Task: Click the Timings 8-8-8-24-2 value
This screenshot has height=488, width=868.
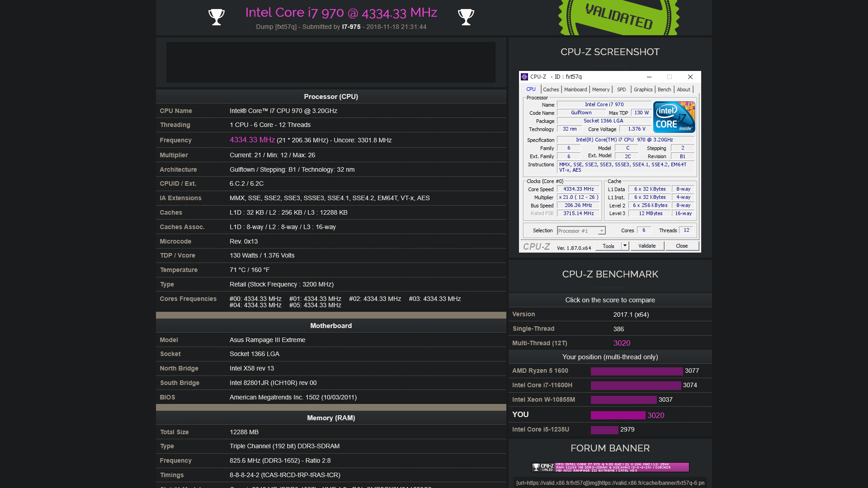Action: click(x=285, y=475)
